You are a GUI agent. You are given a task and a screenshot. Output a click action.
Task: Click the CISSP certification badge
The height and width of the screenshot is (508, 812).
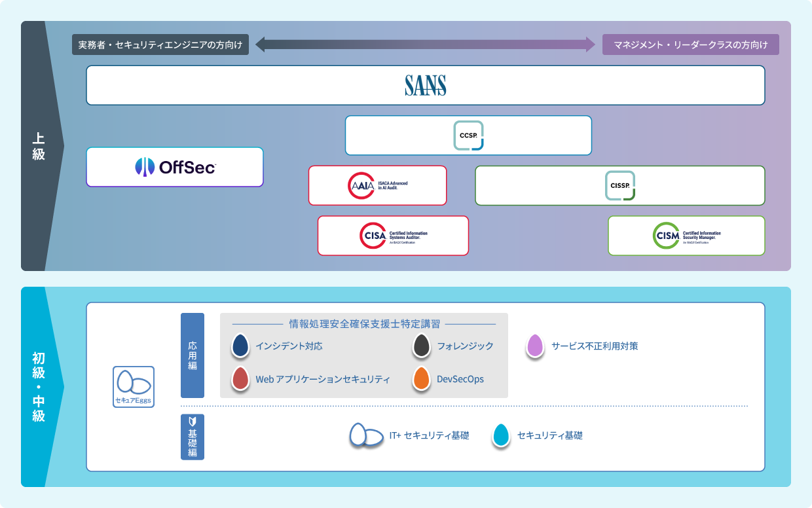(620, 185)
